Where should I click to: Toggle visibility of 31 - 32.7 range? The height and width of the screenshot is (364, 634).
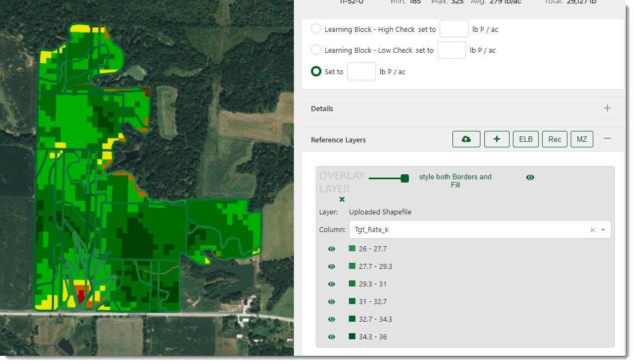tap(331, 302)
